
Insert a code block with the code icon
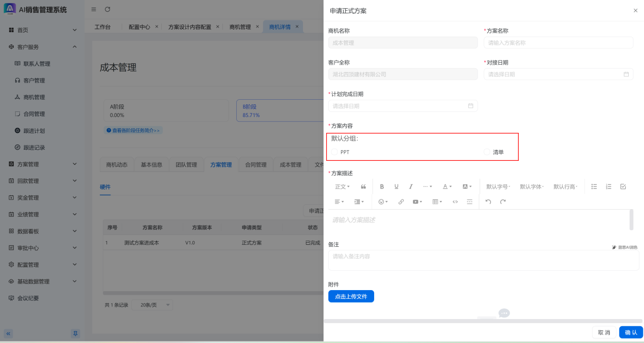[455, 202]
